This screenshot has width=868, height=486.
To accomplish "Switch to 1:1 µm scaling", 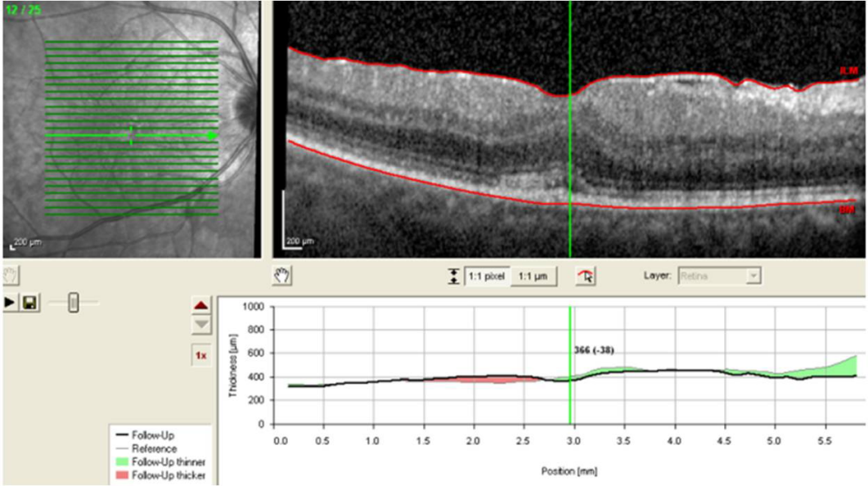I will pyautogui.click(x=533, y=277).
